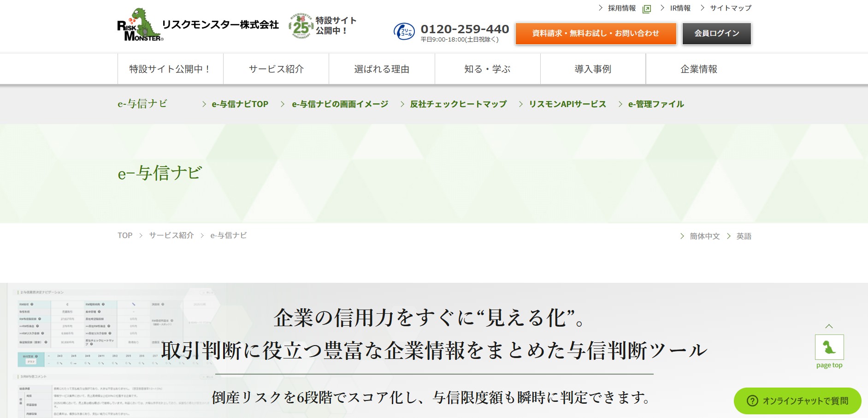Select the 特設サイト公開中！ menu item

coord(171,69)
